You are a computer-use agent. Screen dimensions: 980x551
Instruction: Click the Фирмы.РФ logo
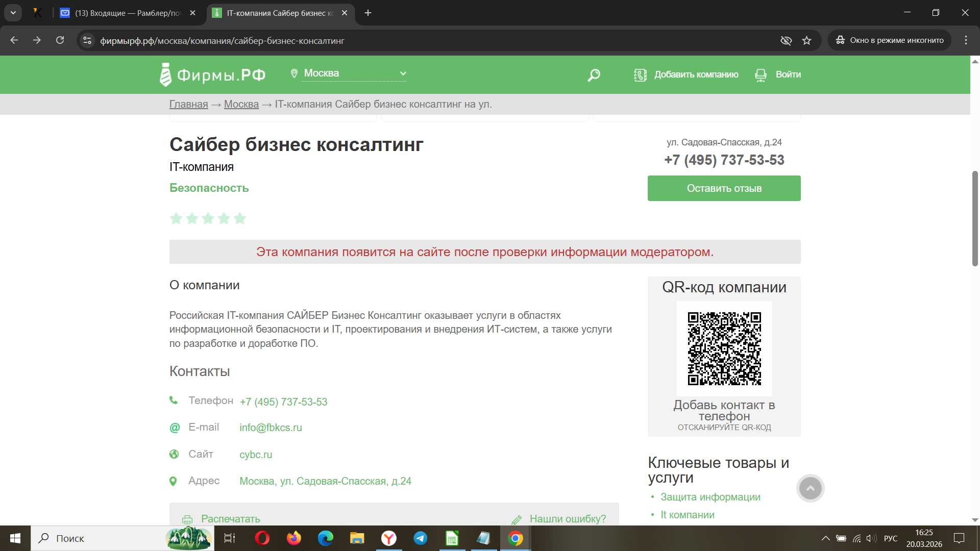point(213,74)
